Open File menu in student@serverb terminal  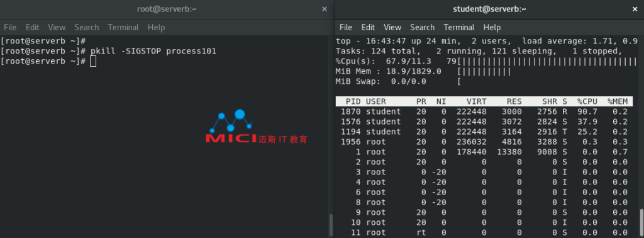pos(346,28)
